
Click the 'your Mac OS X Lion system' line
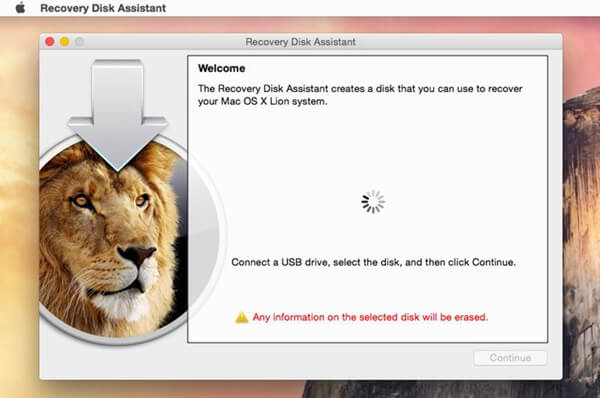(262, 101)
